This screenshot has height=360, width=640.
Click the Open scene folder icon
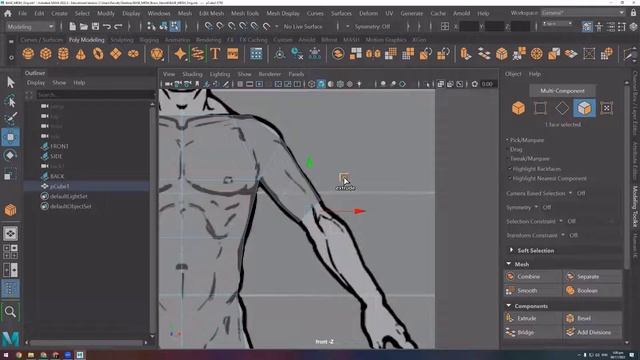pyautogui.click(x=84, y=27)
